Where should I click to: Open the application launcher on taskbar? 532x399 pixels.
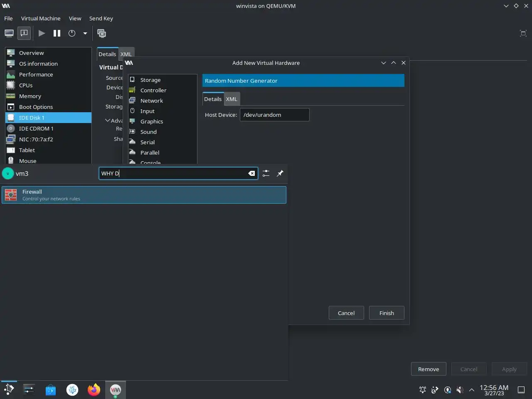9,389
